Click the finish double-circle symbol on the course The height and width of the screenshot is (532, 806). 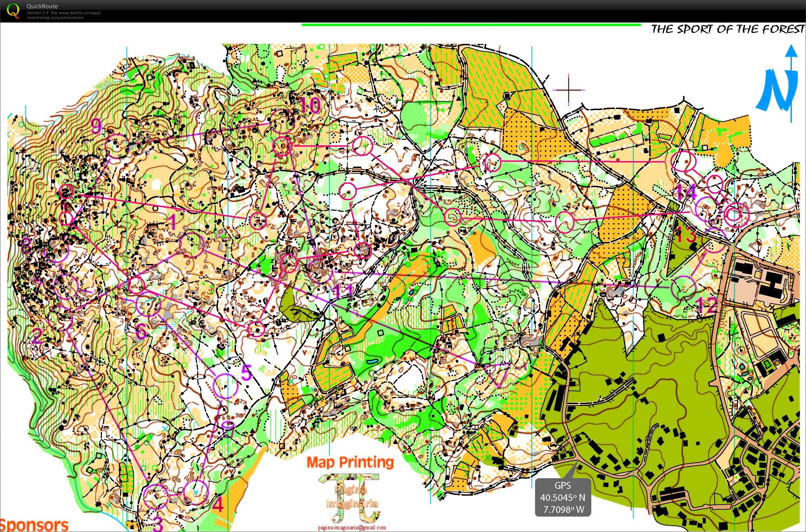point(736,215)
